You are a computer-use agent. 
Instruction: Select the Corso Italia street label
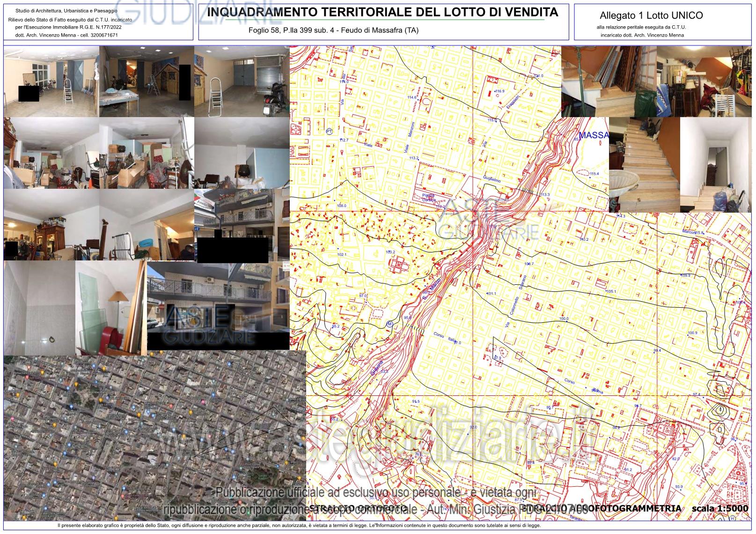(x=444, y=339)
